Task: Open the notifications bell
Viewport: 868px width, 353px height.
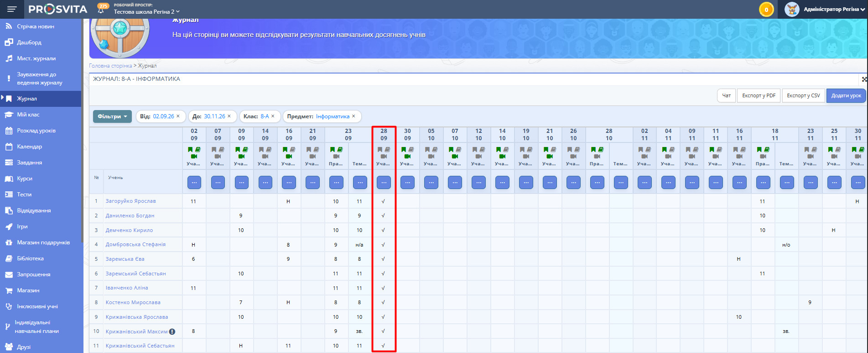Action: 101,11
